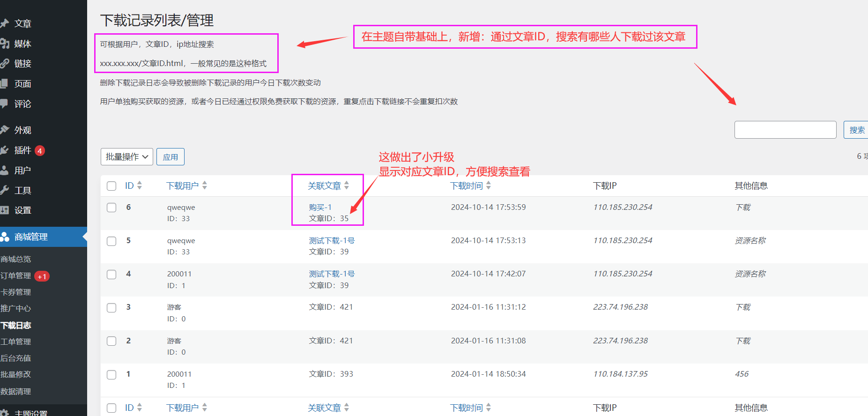Open 后台充值 submenu item

(x=16, y=358)
